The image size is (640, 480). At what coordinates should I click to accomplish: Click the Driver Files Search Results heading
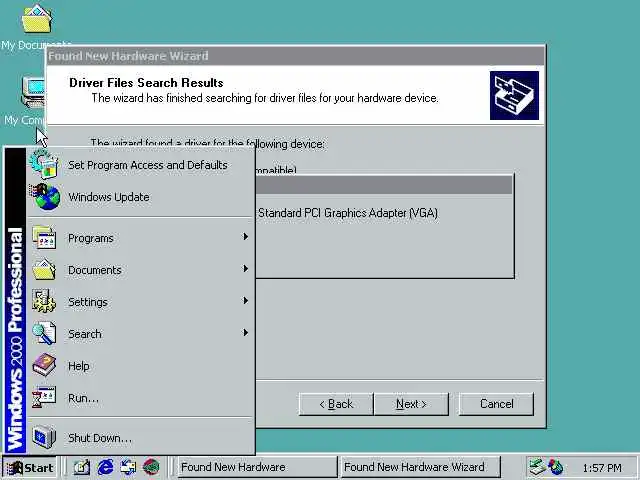point(146,83)
